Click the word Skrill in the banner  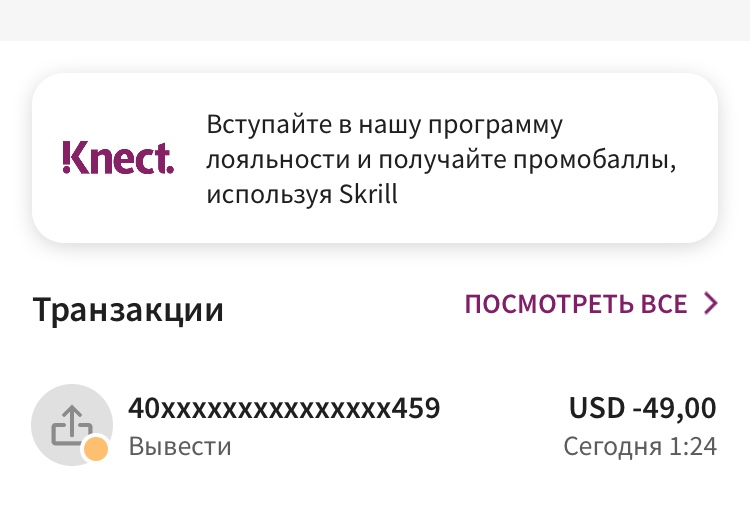click(368, 194)
